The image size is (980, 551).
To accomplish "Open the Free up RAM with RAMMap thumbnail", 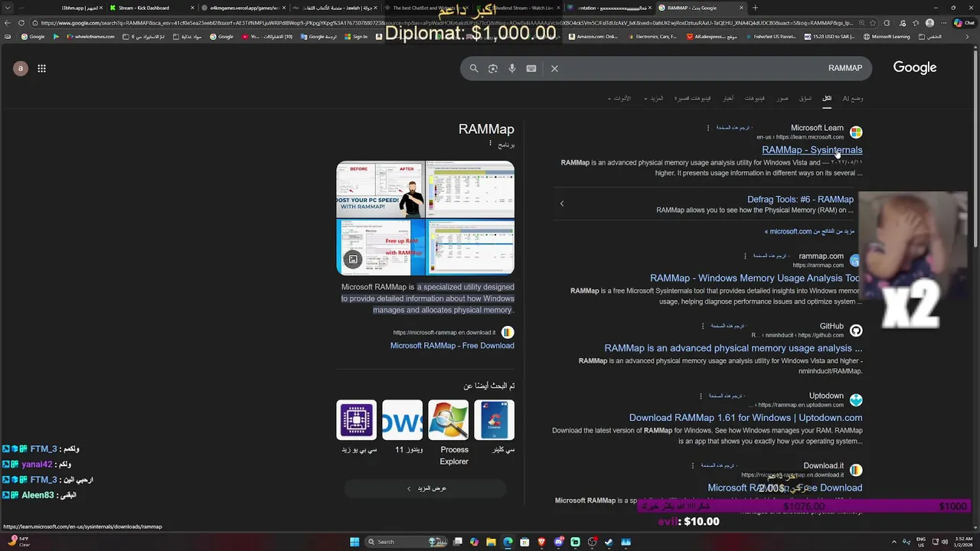I will click(381, 247).
